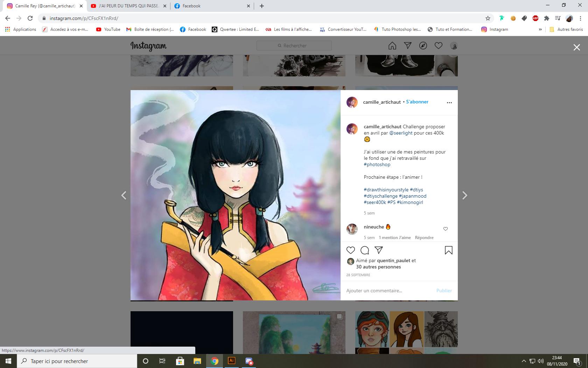Go to Instagram home icon
The height and width of the screenshot is (368, 588).
(392, 46)
